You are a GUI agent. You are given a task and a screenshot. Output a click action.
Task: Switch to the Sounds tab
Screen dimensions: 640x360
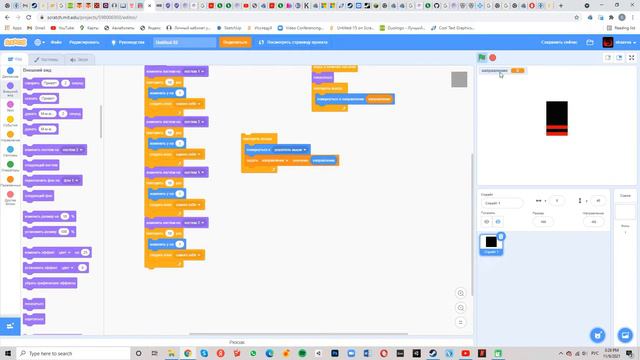click(79, 60)
